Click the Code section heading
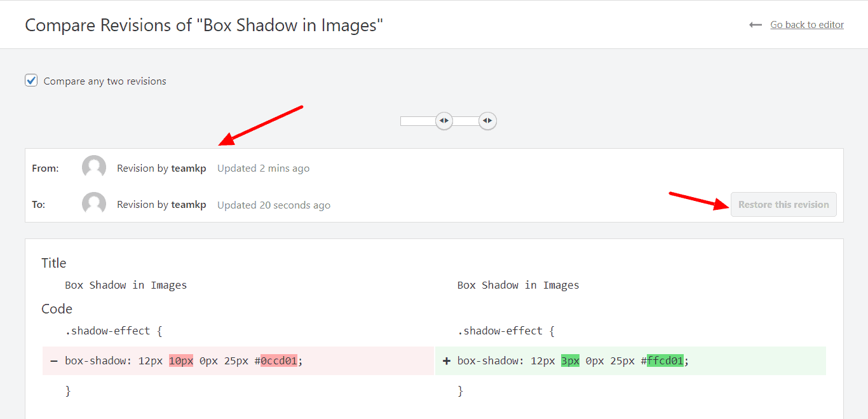 click(x=57, y=309)
